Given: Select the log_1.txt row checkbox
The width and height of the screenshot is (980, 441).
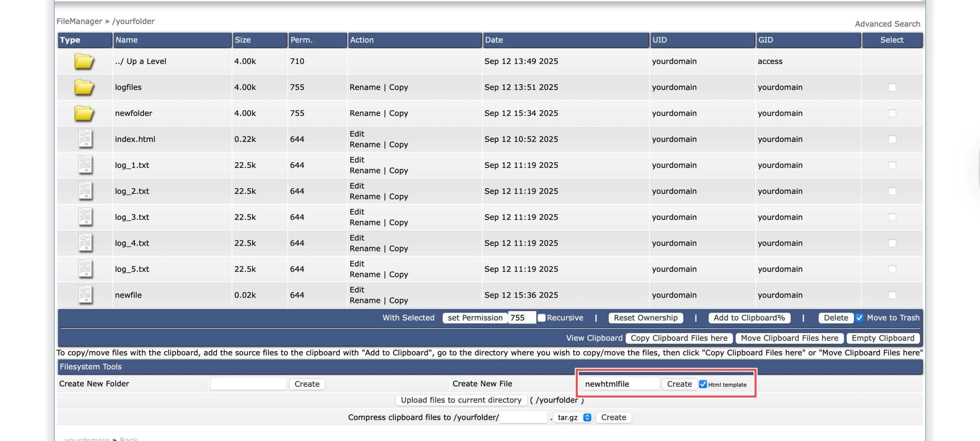Looking at the screenshot, I should click(x=892, y=165).
